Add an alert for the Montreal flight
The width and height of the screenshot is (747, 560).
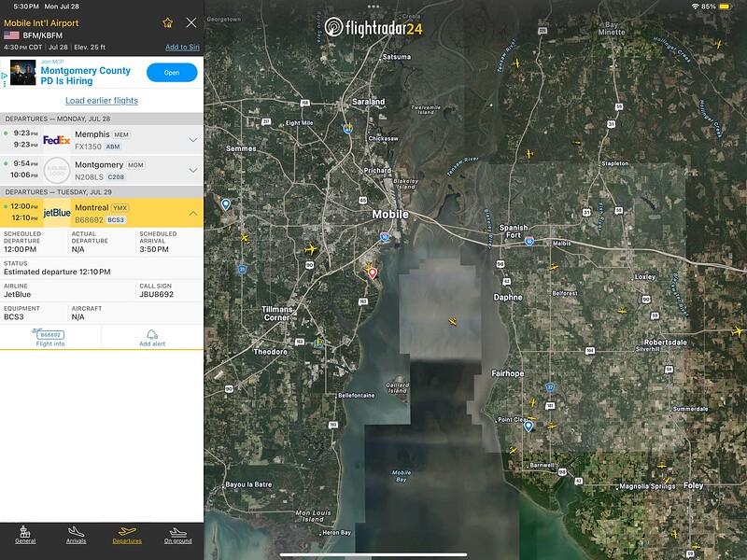tap(152, 337)
